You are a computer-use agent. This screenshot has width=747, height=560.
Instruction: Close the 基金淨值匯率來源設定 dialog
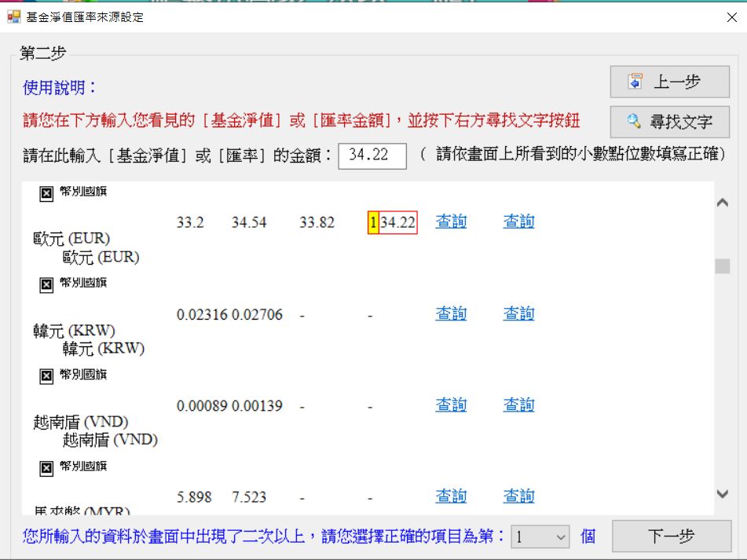[732, 17]
